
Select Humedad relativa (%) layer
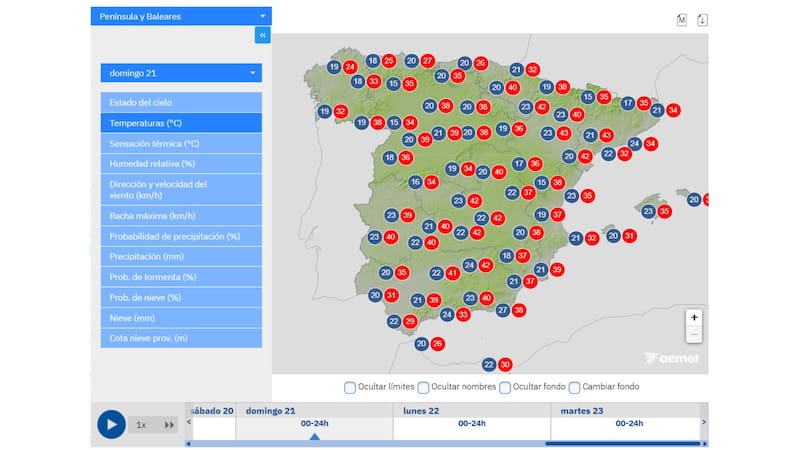(181, 164)
